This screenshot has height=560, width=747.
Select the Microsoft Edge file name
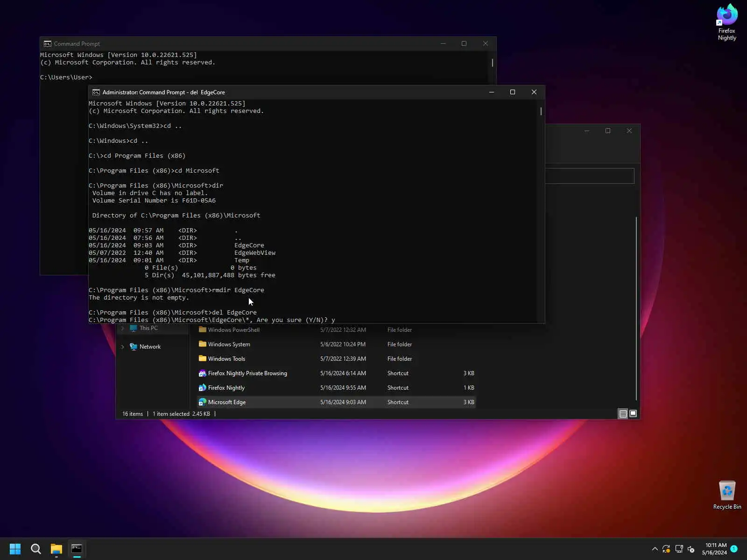(227, 402)
